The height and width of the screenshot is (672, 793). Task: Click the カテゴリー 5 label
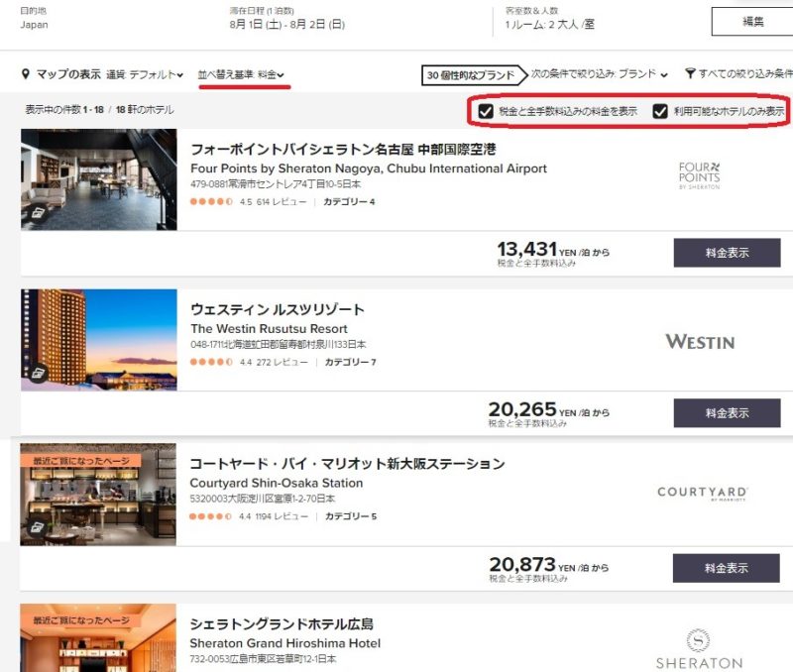(x=351, y=516)
